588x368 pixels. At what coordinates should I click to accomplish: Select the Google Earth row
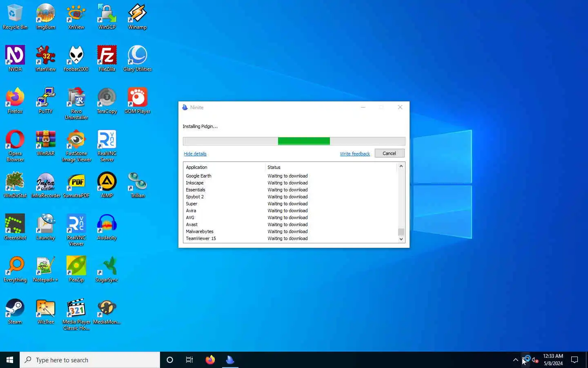coord(290,176)
